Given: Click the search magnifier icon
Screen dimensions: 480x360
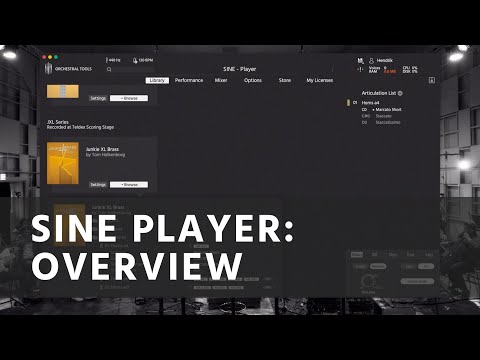Looking at the screenshot, I should coord(109,69).
